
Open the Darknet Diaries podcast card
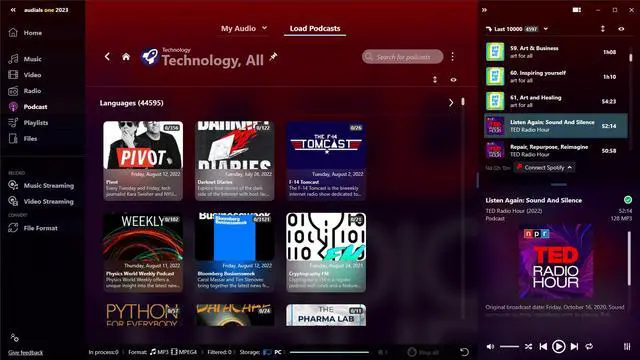[235, 160]
